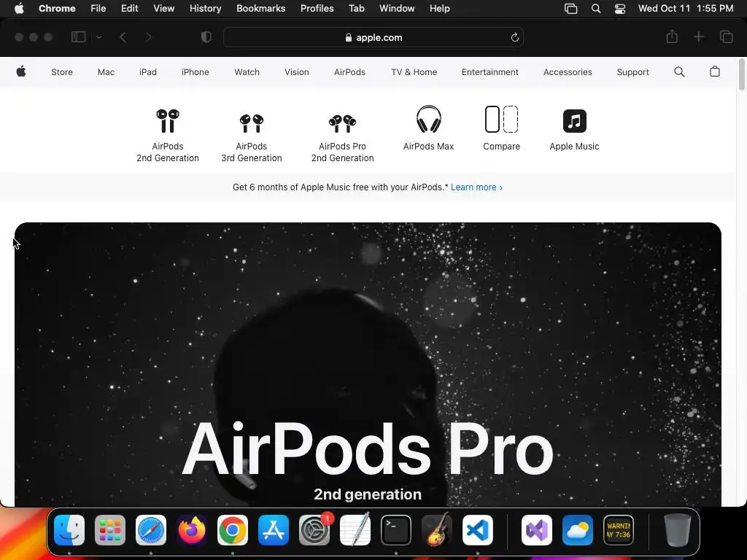Open the Entertainment section

[489, 72]
